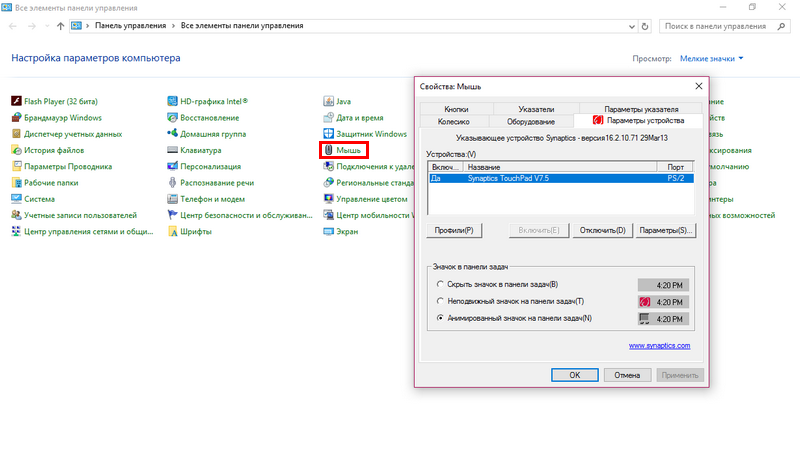Open the Шрифты fonts icon
The image size is (800, 473).
click(x=173, y=231)
